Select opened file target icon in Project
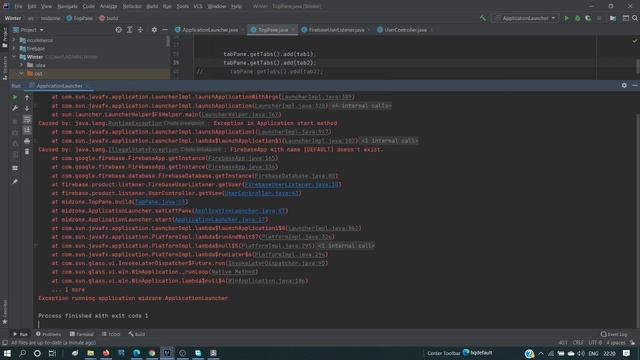 (118, 30)
